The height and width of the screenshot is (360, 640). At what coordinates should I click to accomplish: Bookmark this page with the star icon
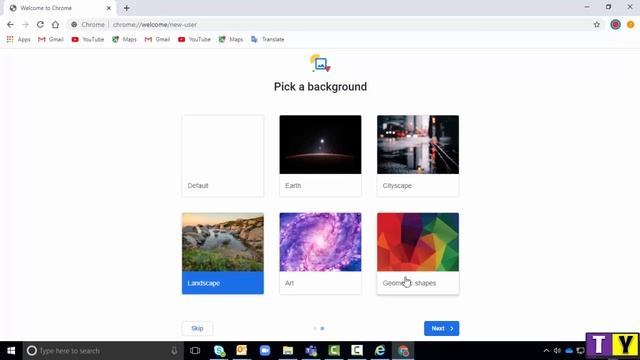[x=597, y=24]
